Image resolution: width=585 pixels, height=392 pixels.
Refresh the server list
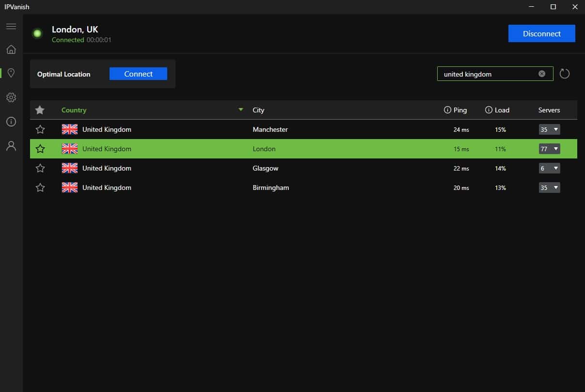pyautogui.click(x=565, y=74)
